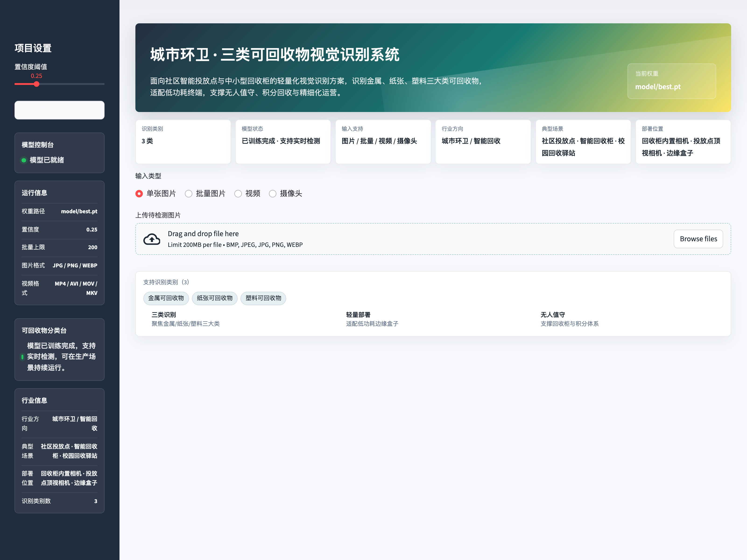Click the 识别类别 3 类 card
The height and width of the screenshot is (560, 747).
pyautogui.click(x=183, y=142)
